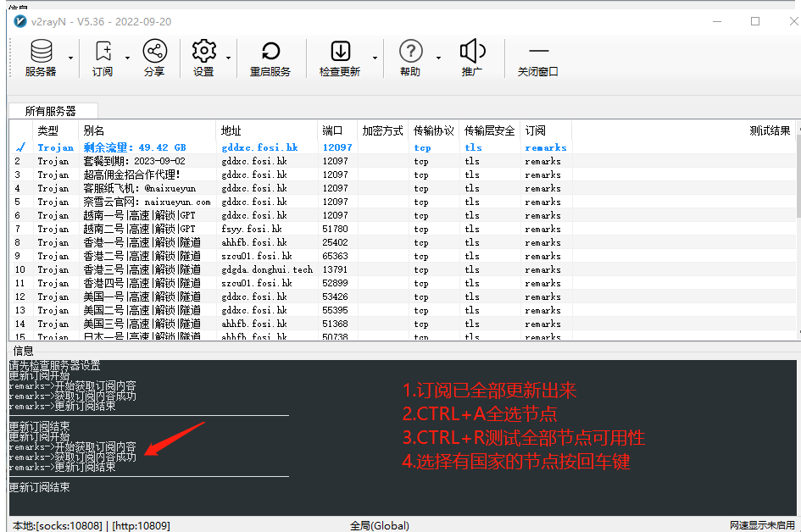Click the 订阅 subscription bookmark icon
This screenshot has width=801, height=532.
tap(103, 58)
